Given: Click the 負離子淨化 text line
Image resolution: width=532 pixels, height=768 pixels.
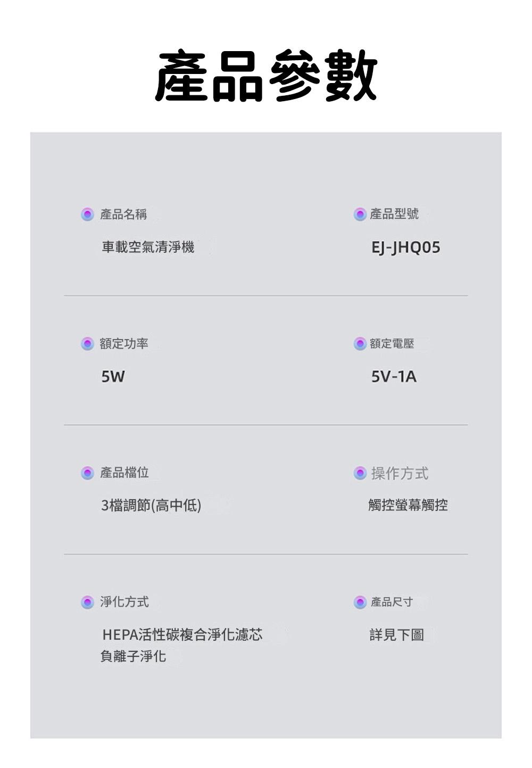Looking at the screenshot, I should pos(133,656).
